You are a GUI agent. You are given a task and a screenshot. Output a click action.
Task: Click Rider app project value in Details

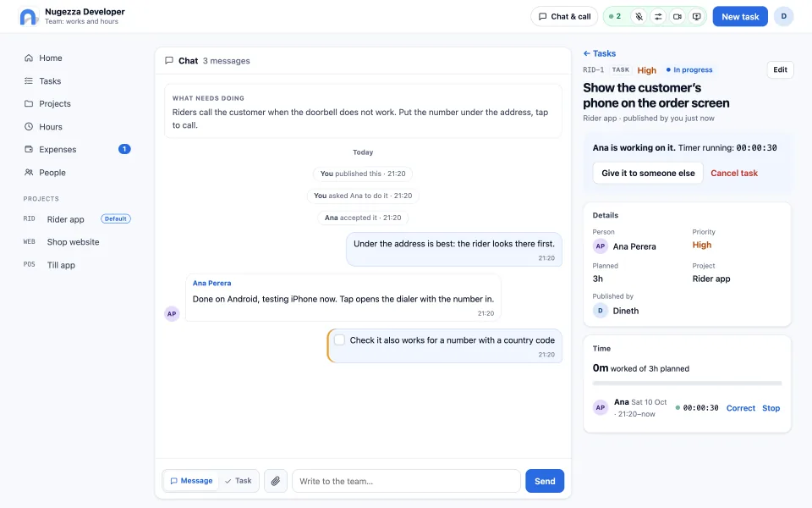(x=711, y=279)
